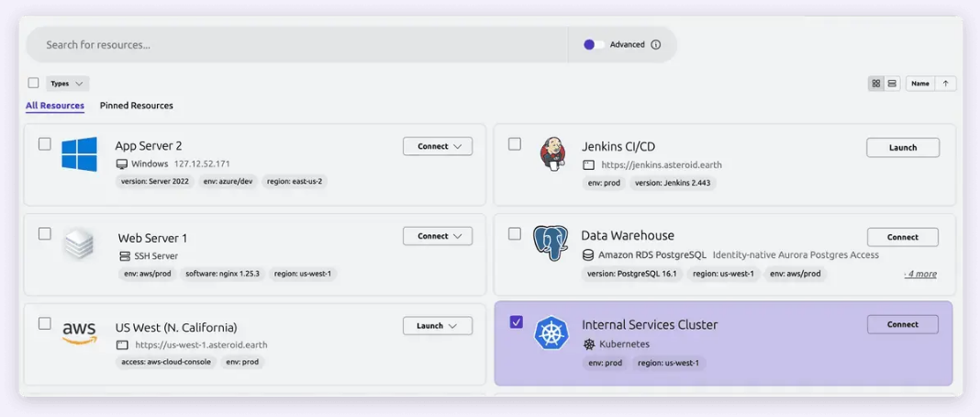Select the Jenkins CI/CD checkbox

515,144
